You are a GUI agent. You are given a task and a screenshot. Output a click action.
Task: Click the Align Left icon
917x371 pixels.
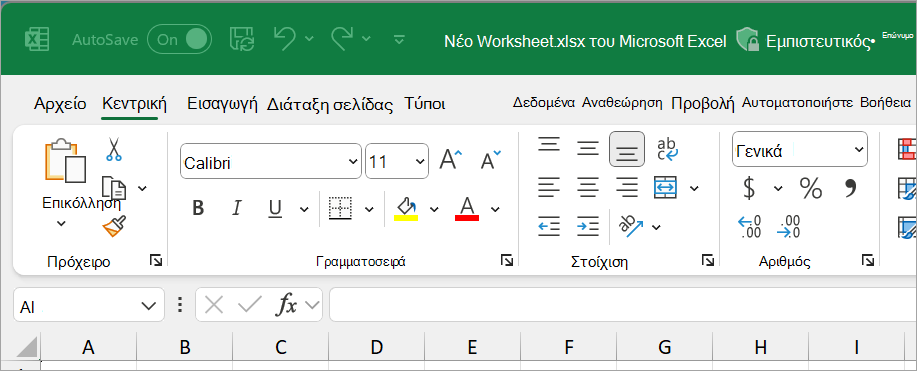click(x=549, y=187)
